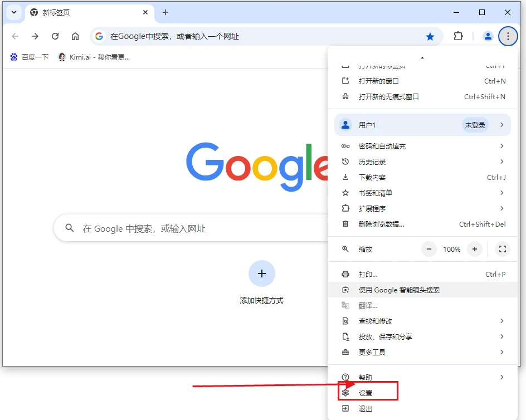Click the 未登录 status chip
The height and width of the screenshot is (420, 526).
pos(475,125)
